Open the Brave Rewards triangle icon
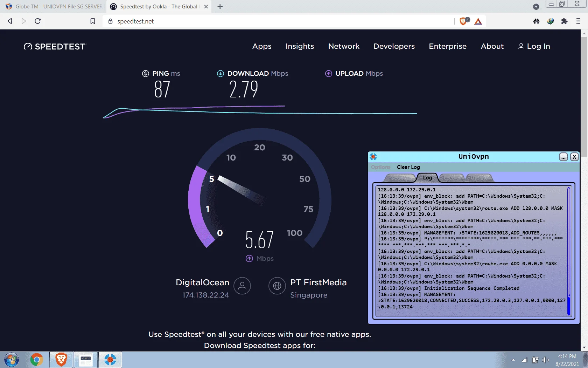588x368 pixels. tap(478, 21)
